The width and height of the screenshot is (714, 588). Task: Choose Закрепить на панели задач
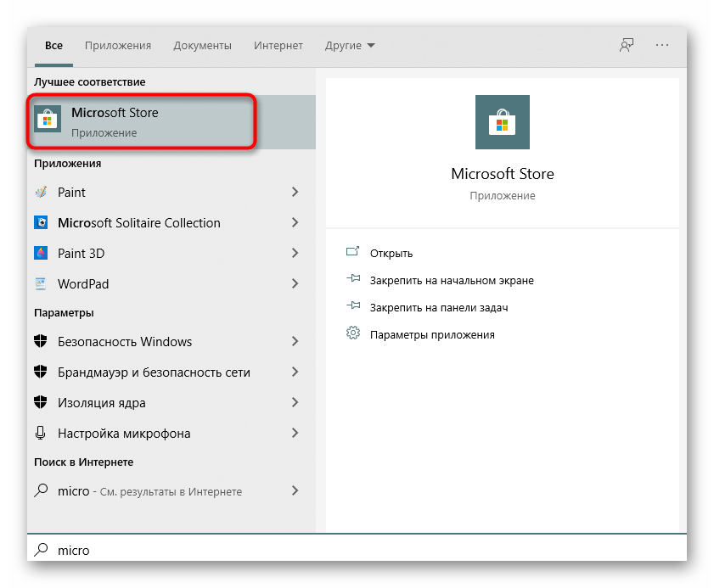coord(439,308)
